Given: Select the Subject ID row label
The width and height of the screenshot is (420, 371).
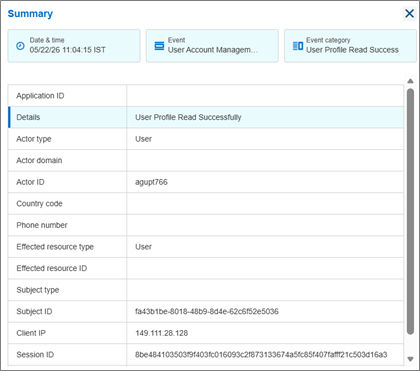Looking at the screenshot, I should (x=34, y=311).
